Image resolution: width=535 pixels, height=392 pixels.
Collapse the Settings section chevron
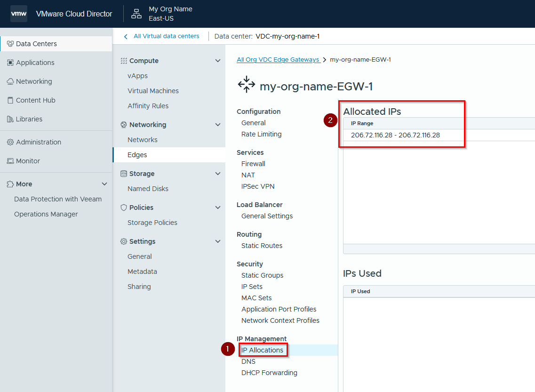coord(218,241)
